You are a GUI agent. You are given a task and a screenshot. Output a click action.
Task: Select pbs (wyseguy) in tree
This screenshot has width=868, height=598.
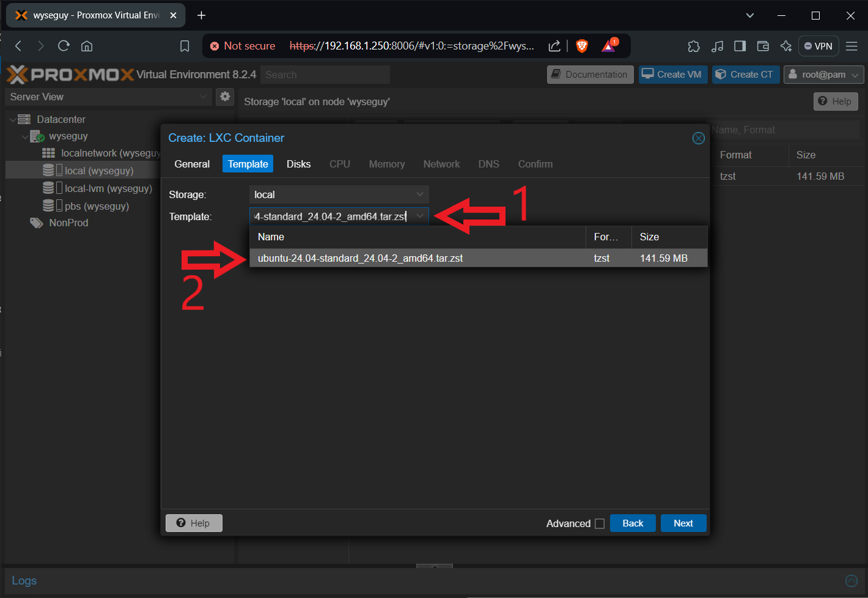tap(97, 206)
